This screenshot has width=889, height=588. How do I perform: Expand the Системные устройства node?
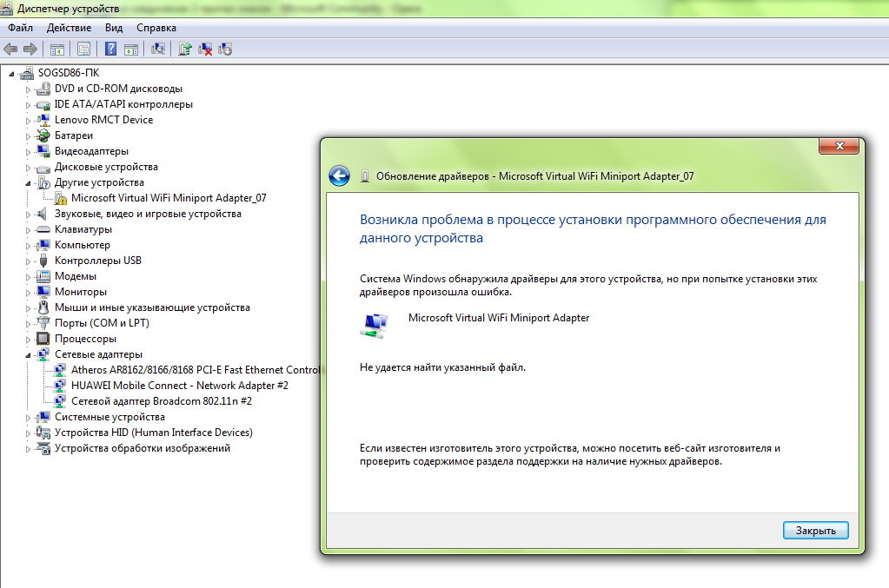click(28, 418)
